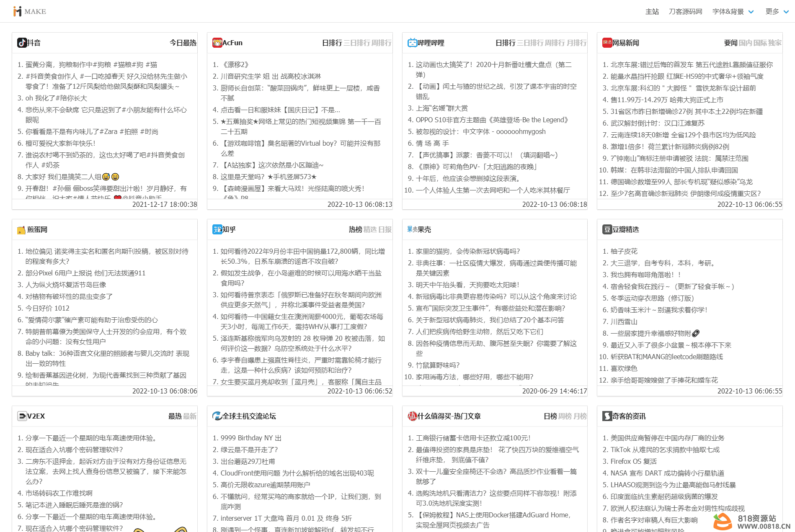
Task: Open 售11.99万-14.29万 哈弗大狗正式上市 news
Action: point(667,100)
